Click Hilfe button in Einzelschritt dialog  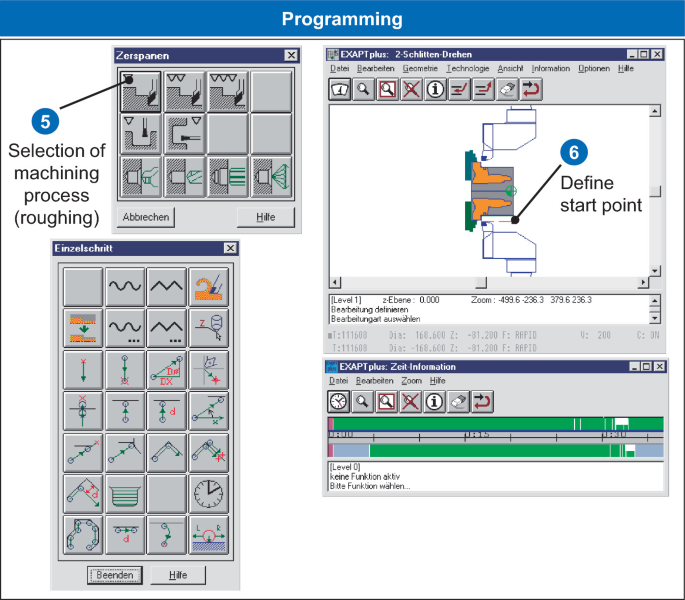[178, 575]
